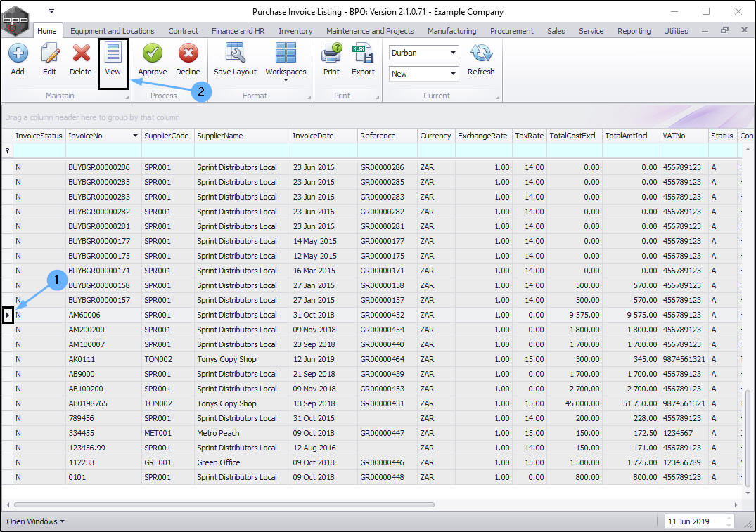756x532 pixels.
Task: Open the InvoiceNo column filter arrow
Action: (135, 136)
